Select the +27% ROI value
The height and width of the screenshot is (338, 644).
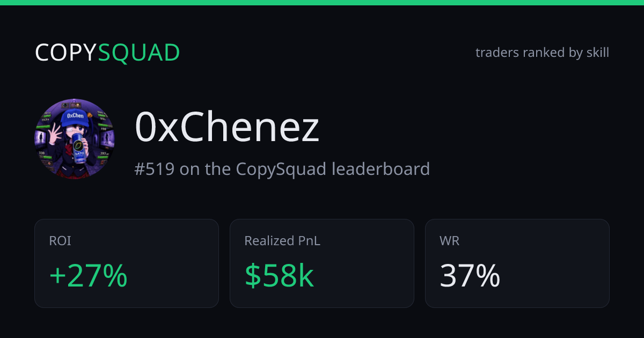88,276
